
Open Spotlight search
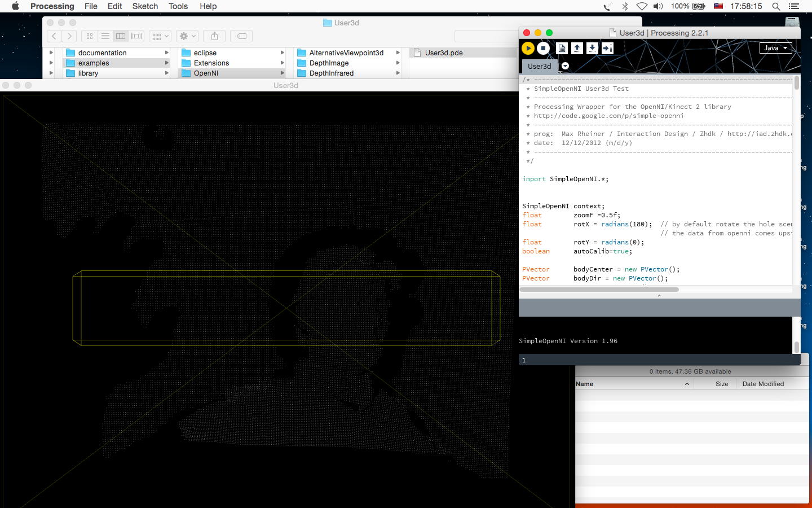(x=776, y=6)
